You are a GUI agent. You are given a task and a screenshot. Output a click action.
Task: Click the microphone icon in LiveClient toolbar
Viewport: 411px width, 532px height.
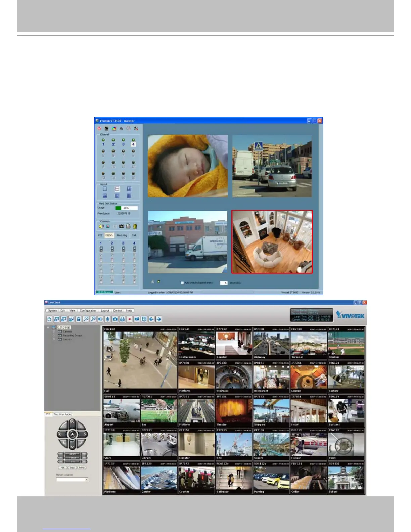tap(107, 319)
